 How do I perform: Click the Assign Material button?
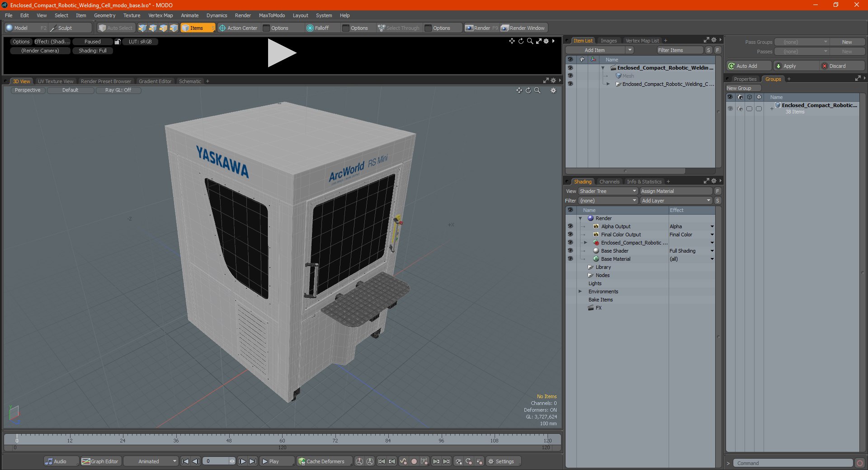tap(676, 191)
